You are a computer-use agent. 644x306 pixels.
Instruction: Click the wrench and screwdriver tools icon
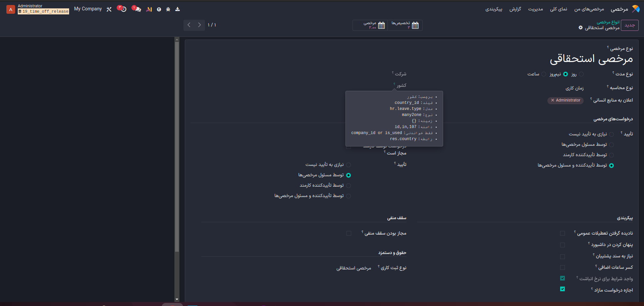coord(109,9)
